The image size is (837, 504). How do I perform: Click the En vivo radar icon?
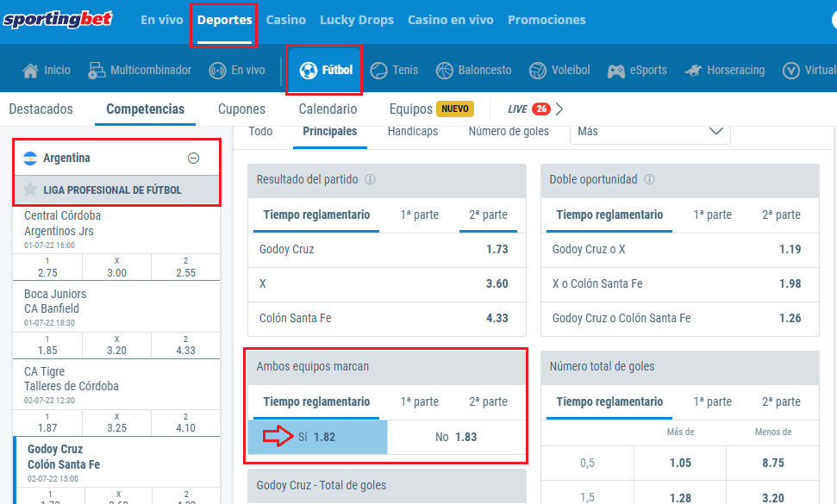point(217,71)
